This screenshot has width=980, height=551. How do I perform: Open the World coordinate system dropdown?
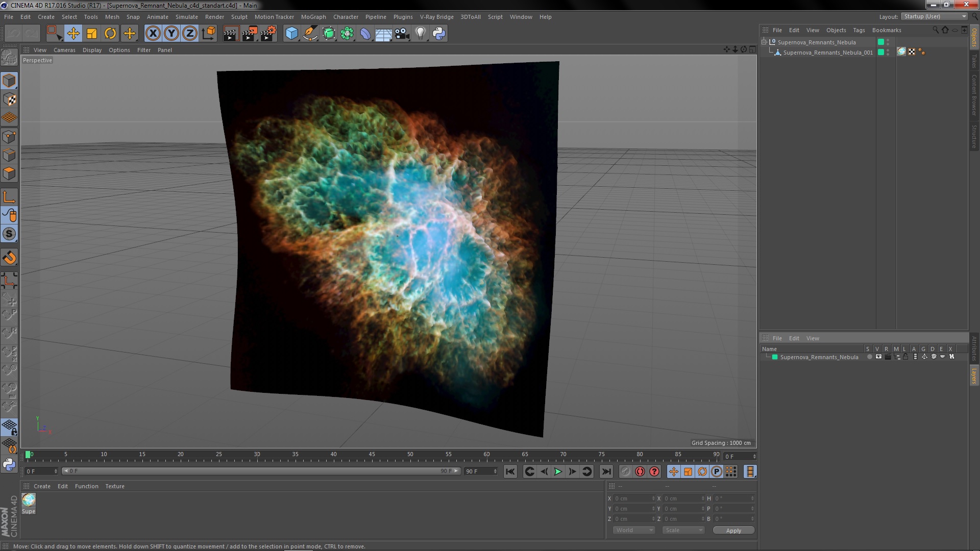[633, 530]
